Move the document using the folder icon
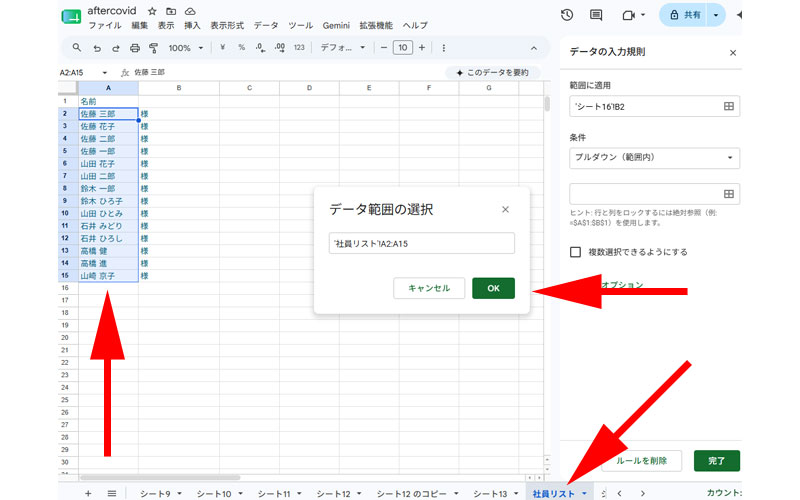Viewport: 800px width, 500px height. [x=171, y=11]
